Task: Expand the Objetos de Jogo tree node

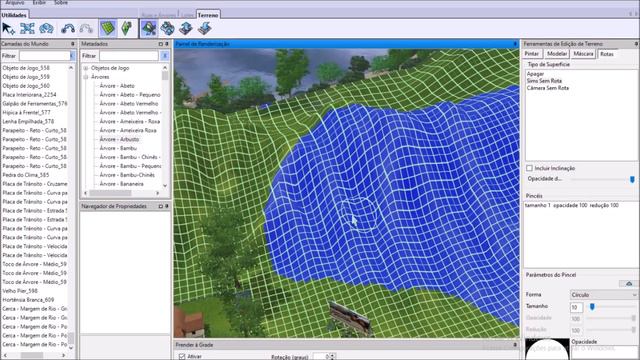Action: click(x=86, y=68)
